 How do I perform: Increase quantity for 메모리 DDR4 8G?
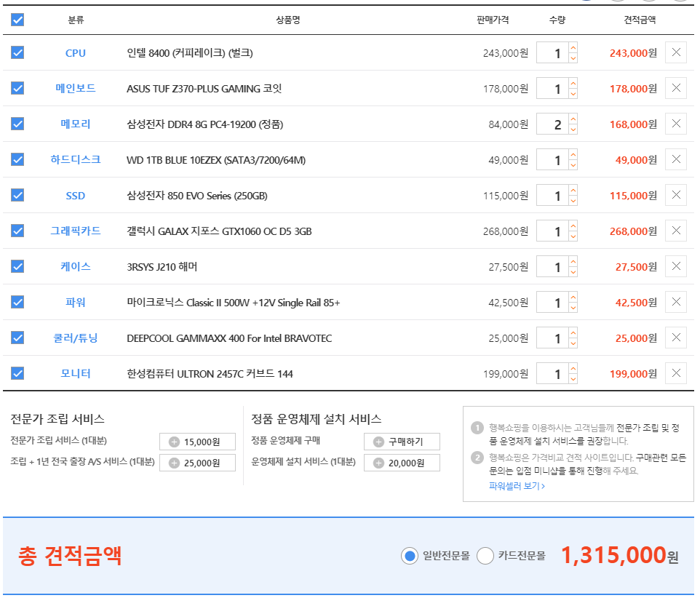pyautogui.click(x=573, y=119)
